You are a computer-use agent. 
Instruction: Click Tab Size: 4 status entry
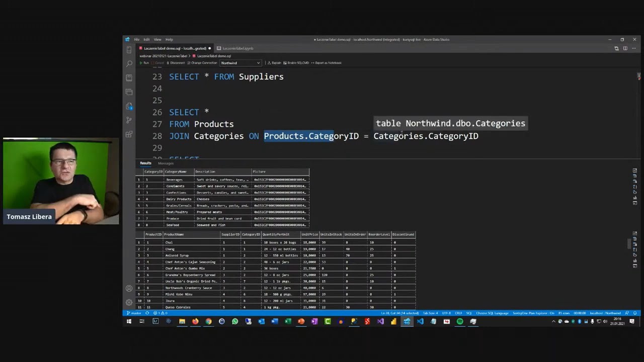click(x=431, y=313)
